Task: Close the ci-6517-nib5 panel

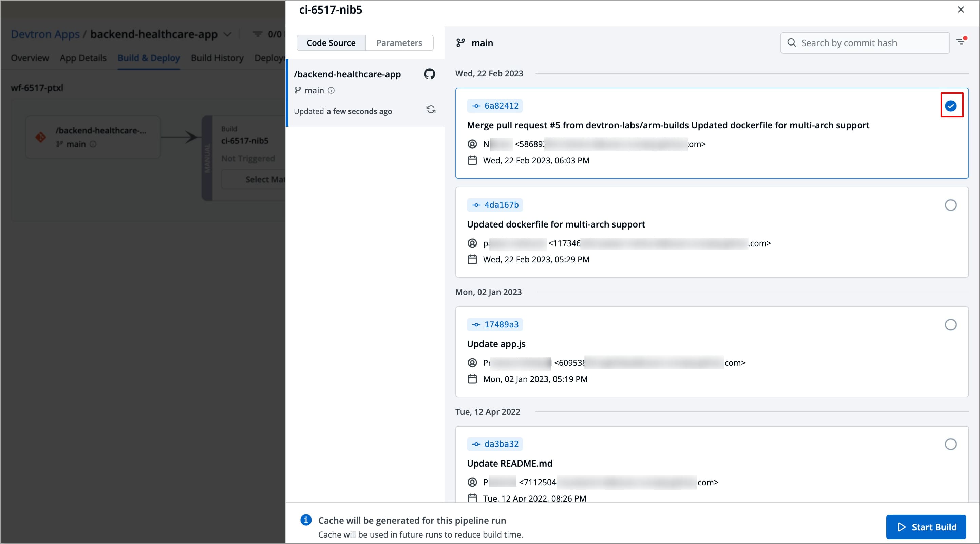Action: pyautogui.click(x=961, y=10)
